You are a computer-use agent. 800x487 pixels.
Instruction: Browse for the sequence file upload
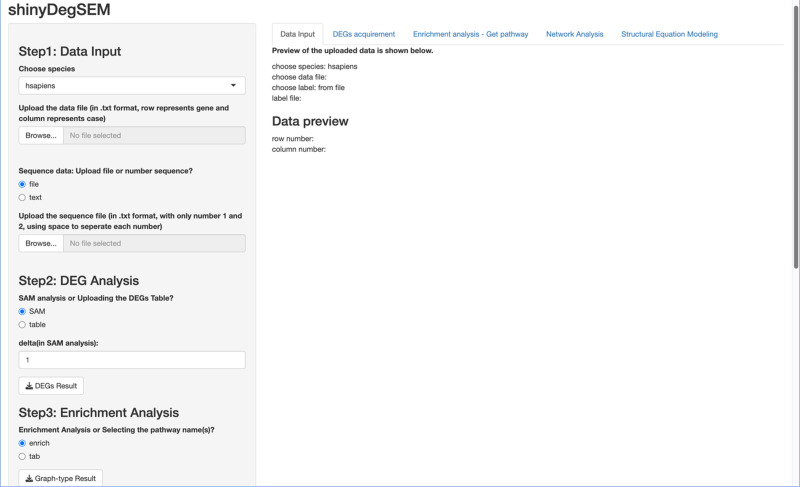point(41,243)
